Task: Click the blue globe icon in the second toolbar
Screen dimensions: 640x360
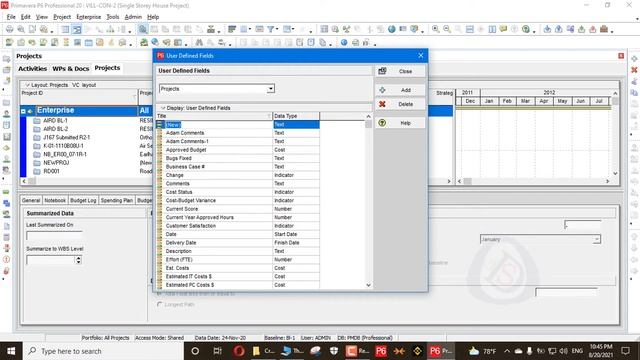Action: [x=344, y=42]
